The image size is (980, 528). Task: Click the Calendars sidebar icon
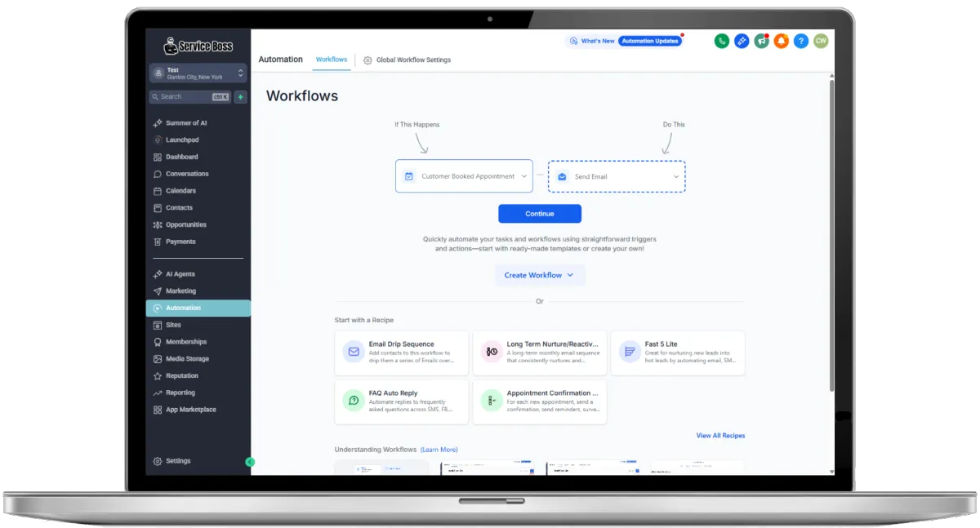click(158, 191)
